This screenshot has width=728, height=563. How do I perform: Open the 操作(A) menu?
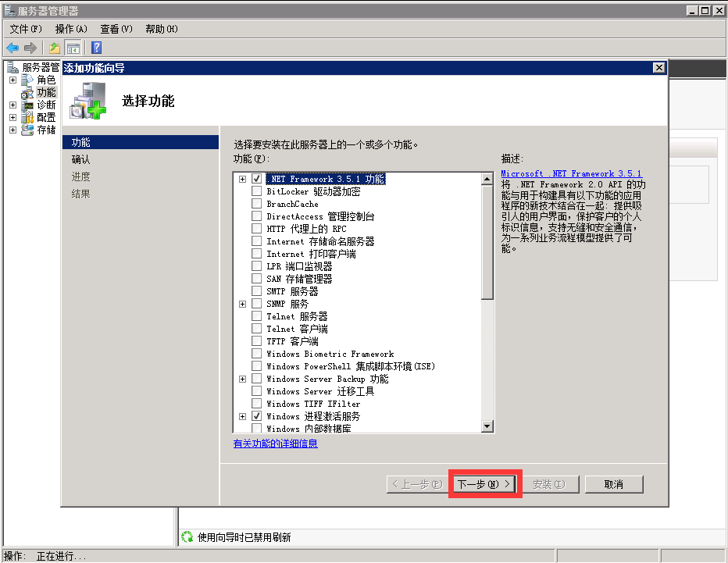pyautogui.click(x=71, y=29)
